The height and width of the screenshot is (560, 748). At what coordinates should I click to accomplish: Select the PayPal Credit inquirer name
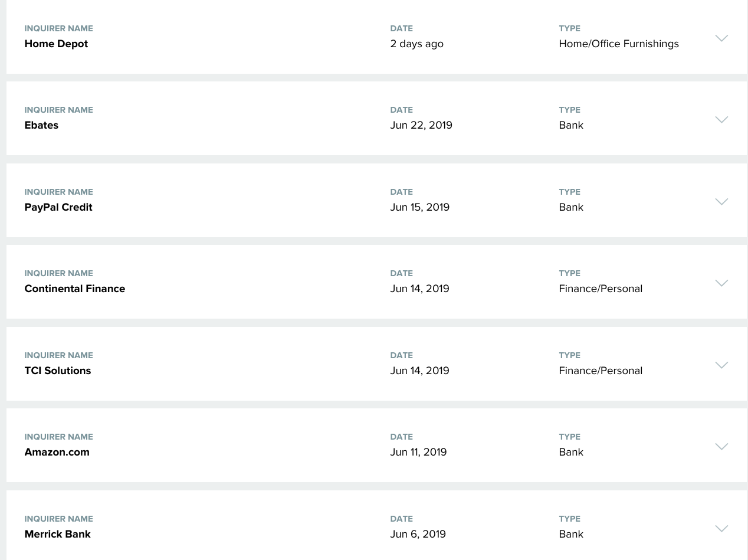tap(58, 207)
